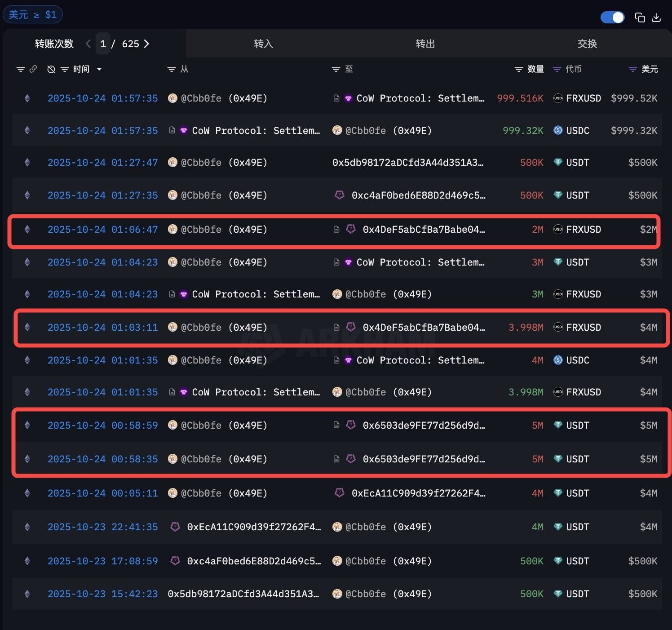Click the filter icon next to 代币
Viewport: 672px width, 630px height.
coord(557,69)
